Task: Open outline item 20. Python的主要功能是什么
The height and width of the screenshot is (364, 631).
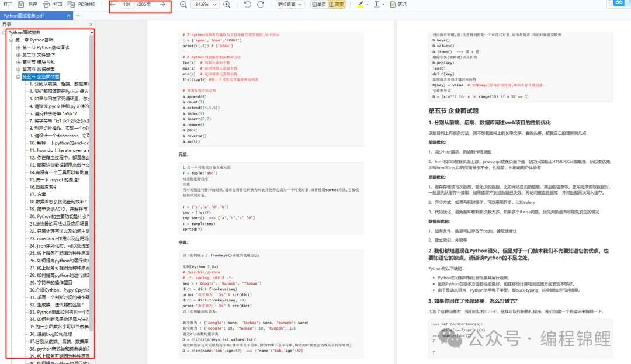Action: [x=59, y=216]
